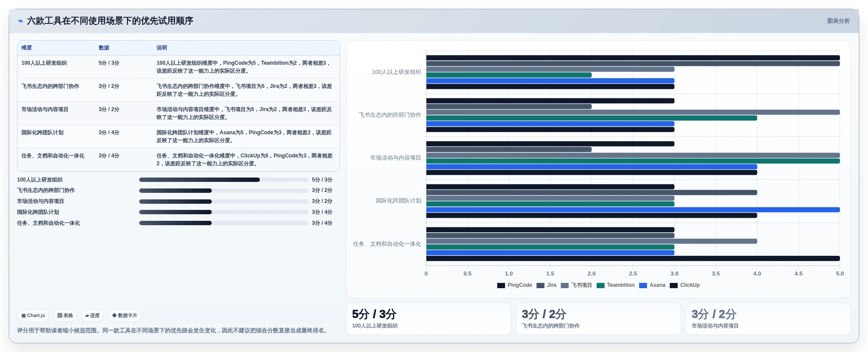The height and width of the screenshot is (352, 868).
Task: Open the 3分 / 2分 市场活动与内容项目 stat card
Action: [768, 319]
